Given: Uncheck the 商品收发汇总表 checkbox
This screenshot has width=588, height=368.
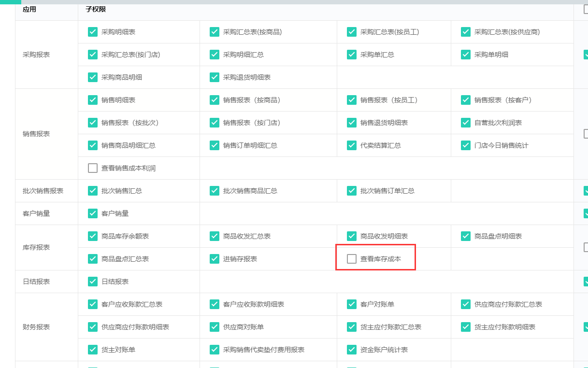Looking at the screenshot, I should coord(215,236).
